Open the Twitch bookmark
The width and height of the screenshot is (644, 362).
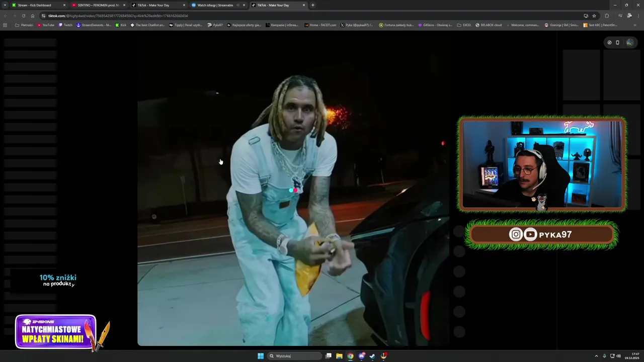pyautogui.click(x=65, y=25)
